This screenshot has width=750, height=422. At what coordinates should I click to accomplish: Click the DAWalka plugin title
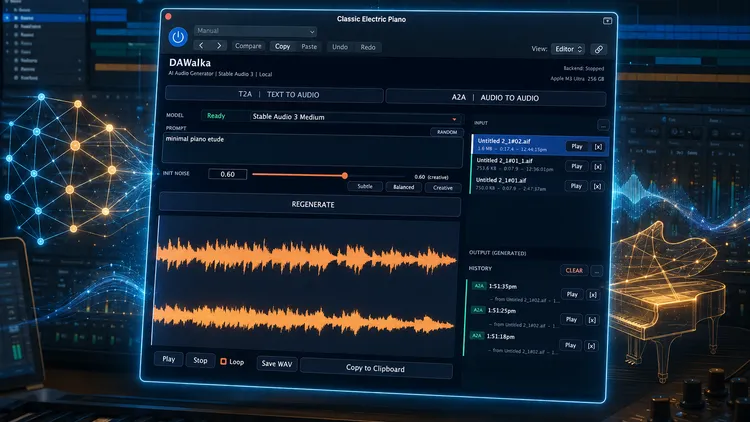click(x=190, y=63)
